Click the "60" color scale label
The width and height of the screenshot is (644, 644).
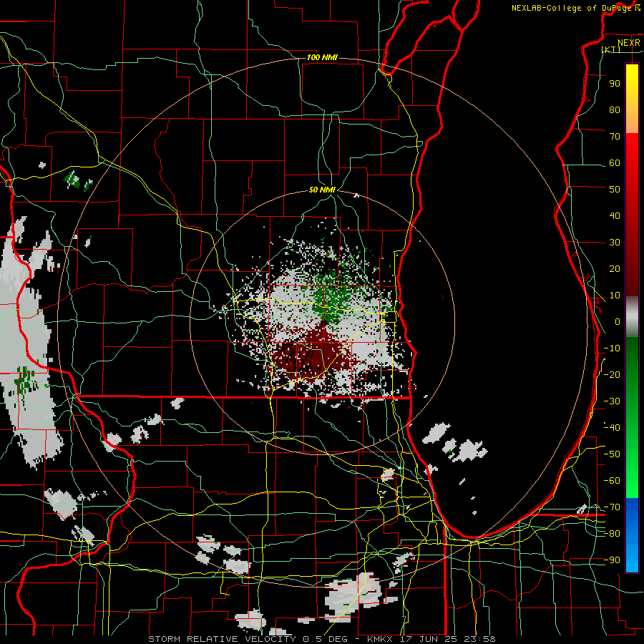(x=615, y=162)
